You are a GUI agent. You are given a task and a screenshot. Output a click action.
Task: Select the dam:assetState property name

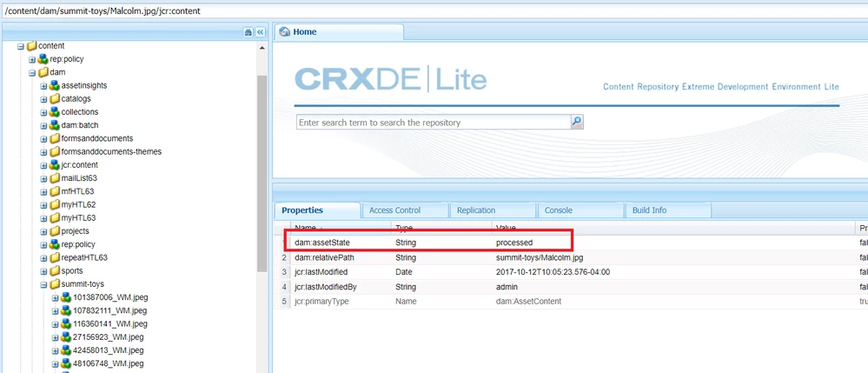click(322, 243)
